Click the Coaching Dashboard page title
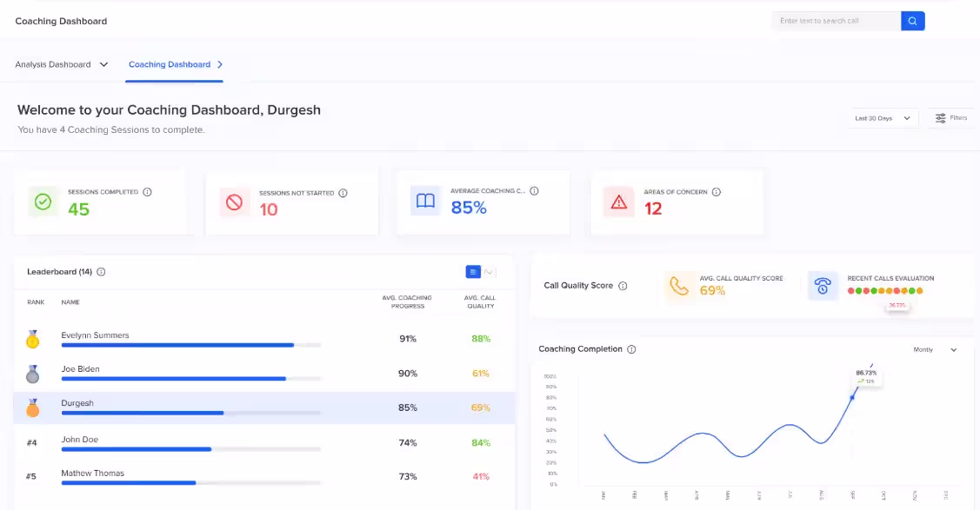Image resolution: width=980 pixels, height=510 pixels. point(61,21)
